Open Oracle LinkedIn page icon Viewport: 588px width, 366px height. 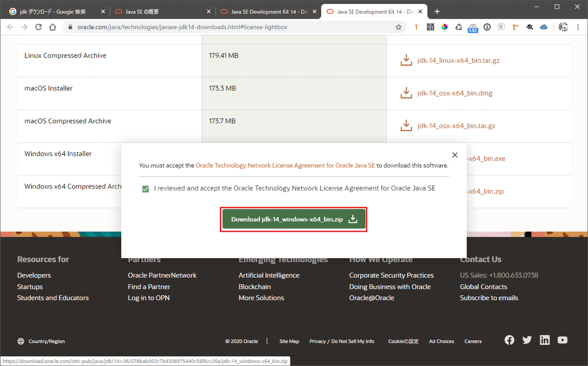[545, 340]
